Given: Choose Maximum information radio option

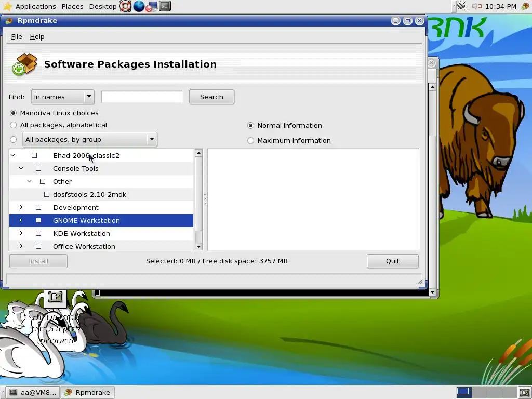Looking at the screenshot, I should tap(250, 140).
